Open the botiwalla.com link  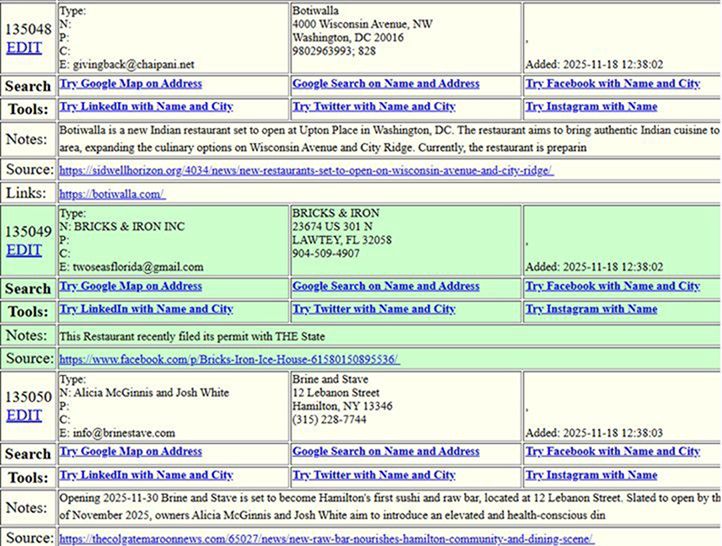pyautogui.click(x=112, y=194)
